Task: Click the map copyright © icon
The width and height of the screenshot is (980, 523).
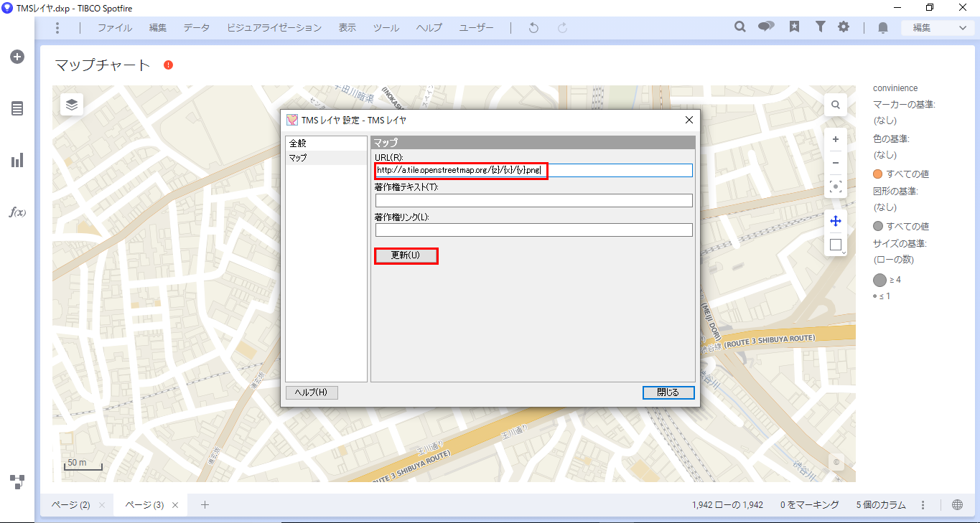Action: (x=836, y=463)
